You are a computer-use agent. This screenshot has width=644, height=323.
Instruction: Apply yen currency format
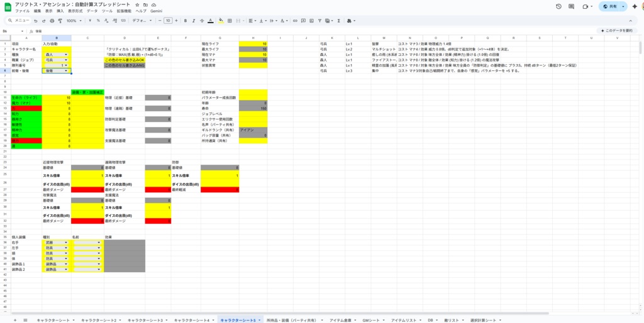pos(89,21)
